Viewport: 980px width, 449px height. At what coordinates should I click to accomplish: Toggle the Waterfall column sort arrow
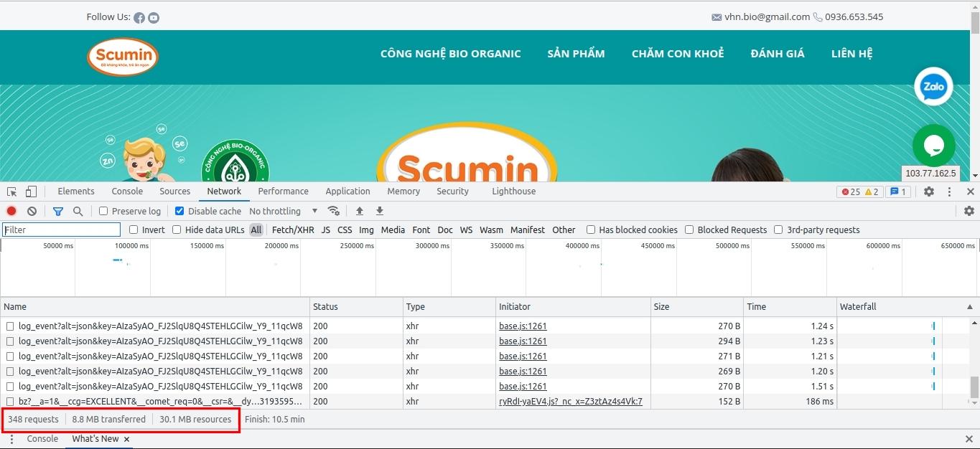click(x=970, y=307)
